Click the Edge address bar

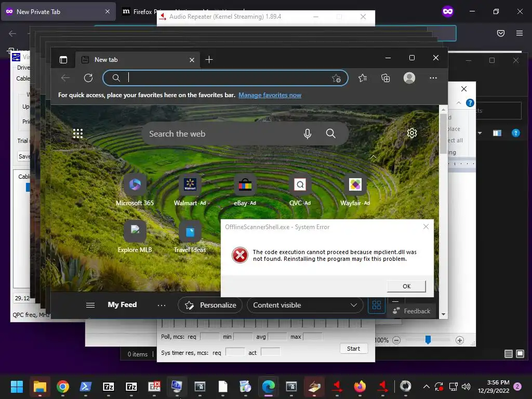(x=225, y=78)
